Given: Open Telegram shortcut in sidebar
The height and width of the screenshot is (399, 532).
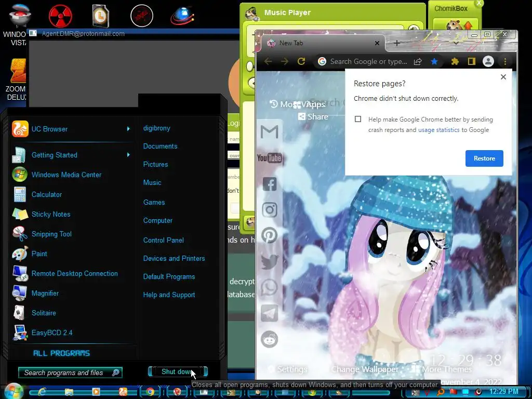Looking at the screenshot, I should (270, 313).
